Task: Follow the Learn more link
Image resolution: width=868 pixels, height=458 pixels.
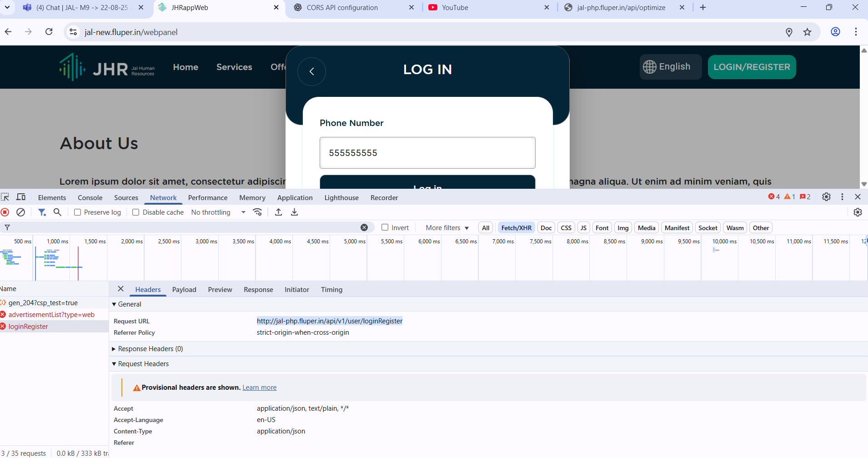Action: pos(259,388)
